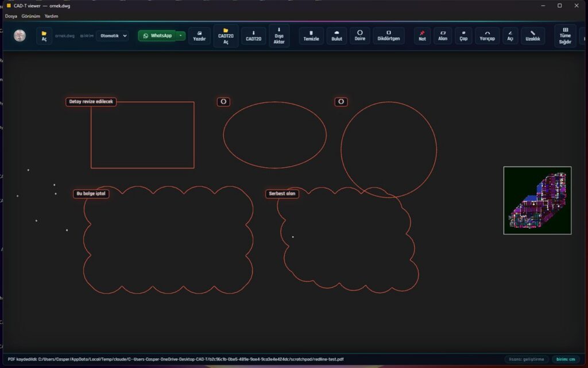Click the drawing overview minimap thumbnail
The image size is (588, 368).
click(537, 201)
